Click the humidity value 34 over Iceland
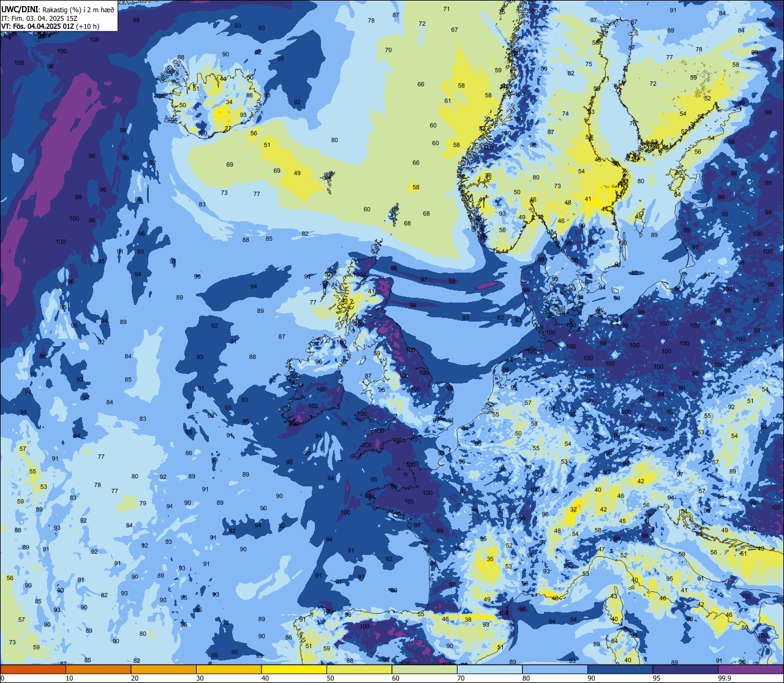This screenshot has height=683, width=784. tap(229, 102)
